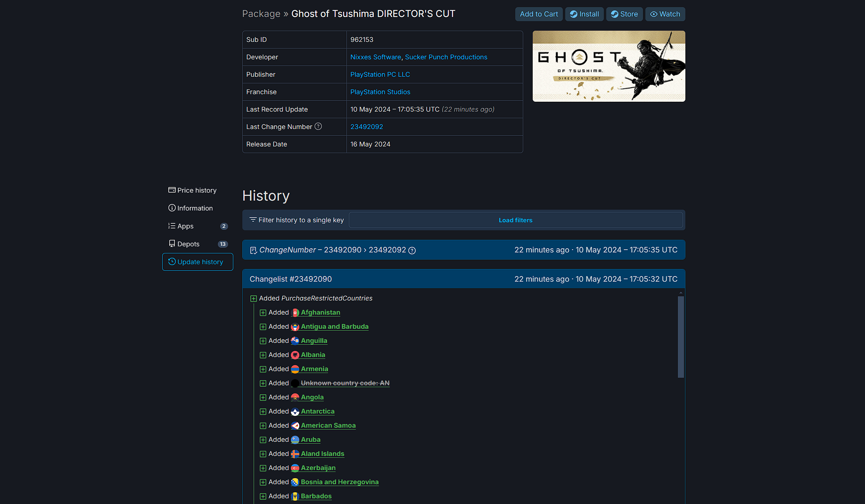The height and width of the screenshot is (504, 865).
Task: Click the Add to Cart button
Action: 538,14
